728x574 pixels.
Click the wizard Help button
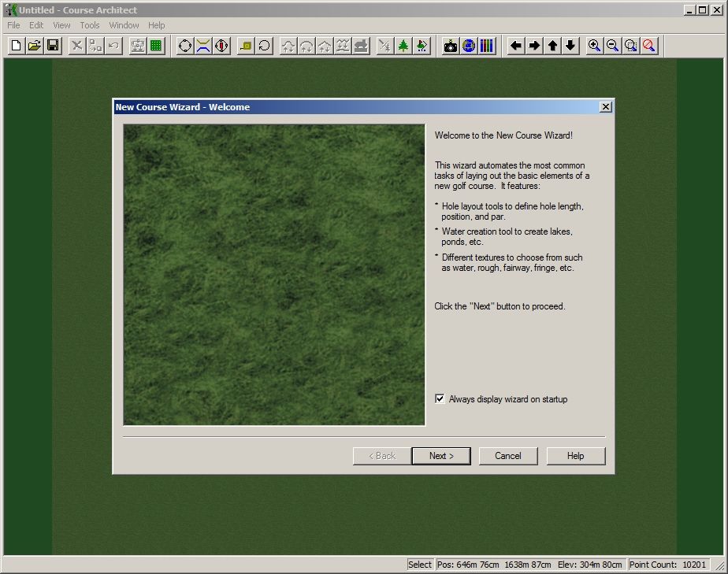576,456
